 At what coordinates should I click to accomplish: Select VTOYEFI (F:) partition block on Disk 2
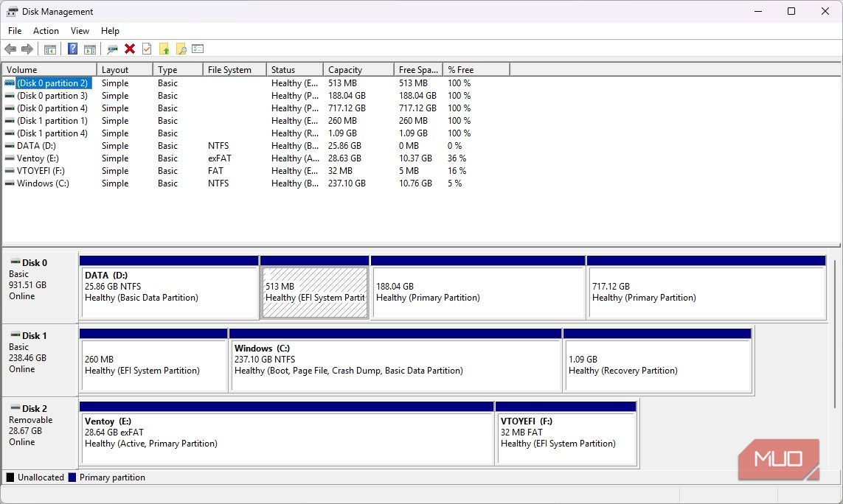pyautogui.click(x=566, y=433)
